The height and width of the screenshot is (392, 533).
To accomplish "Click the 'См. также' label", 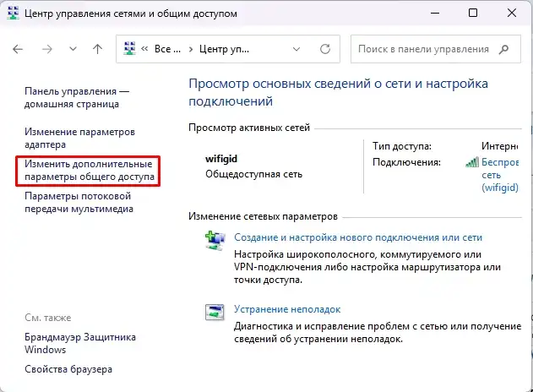I will [48, 318].
